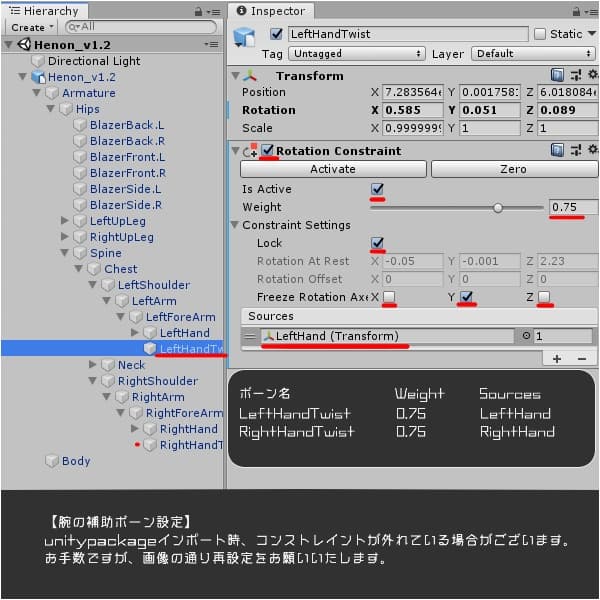Enable Freeze Rotation Axes Z checkbox

(x=543, y=297)
